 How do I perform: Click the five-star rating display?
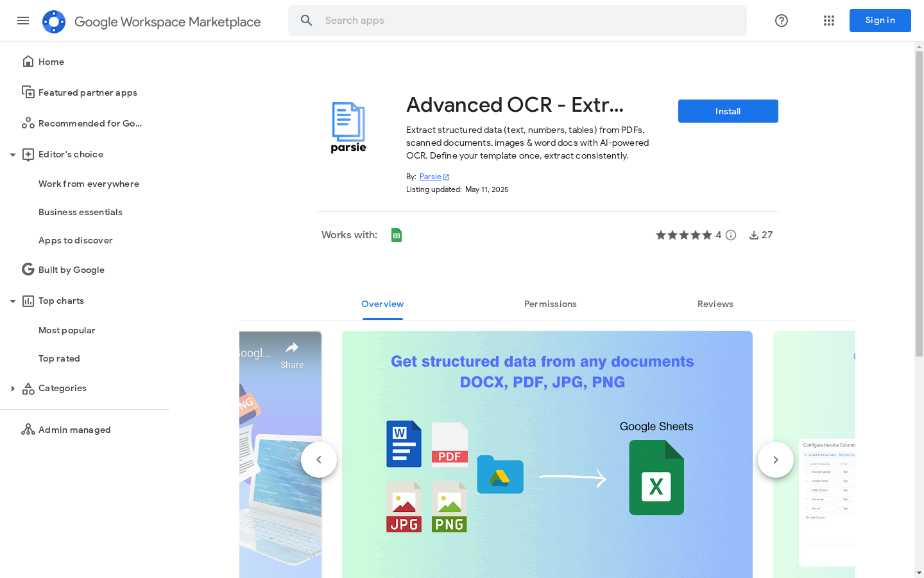click(684, 235)
